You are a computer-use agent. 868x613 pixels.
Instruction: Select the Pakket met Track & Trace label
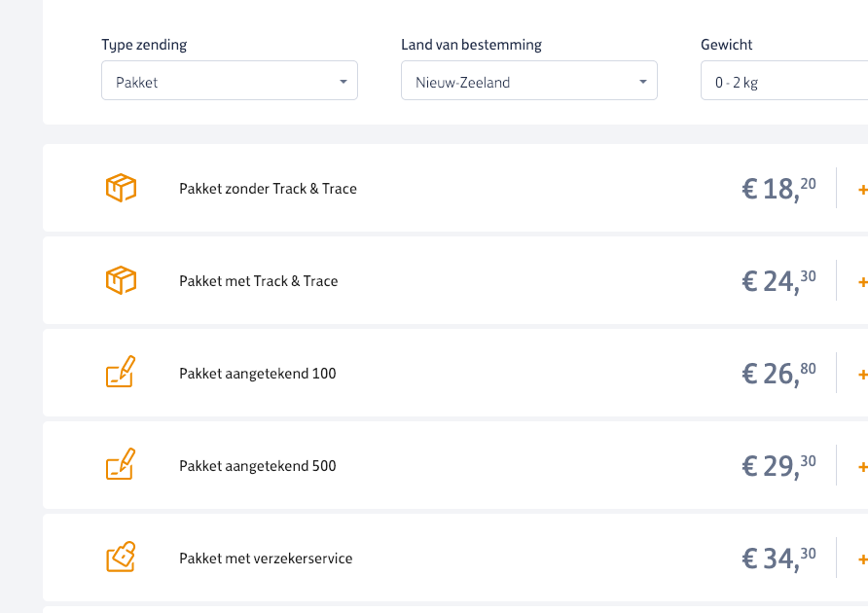[258, 281]
